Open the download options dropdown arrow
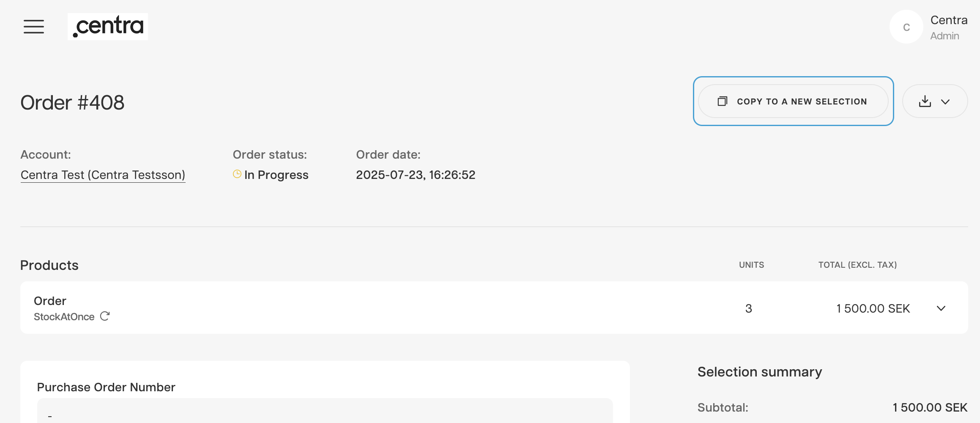The height and width of the screenshot is (423, 980). 946,102
